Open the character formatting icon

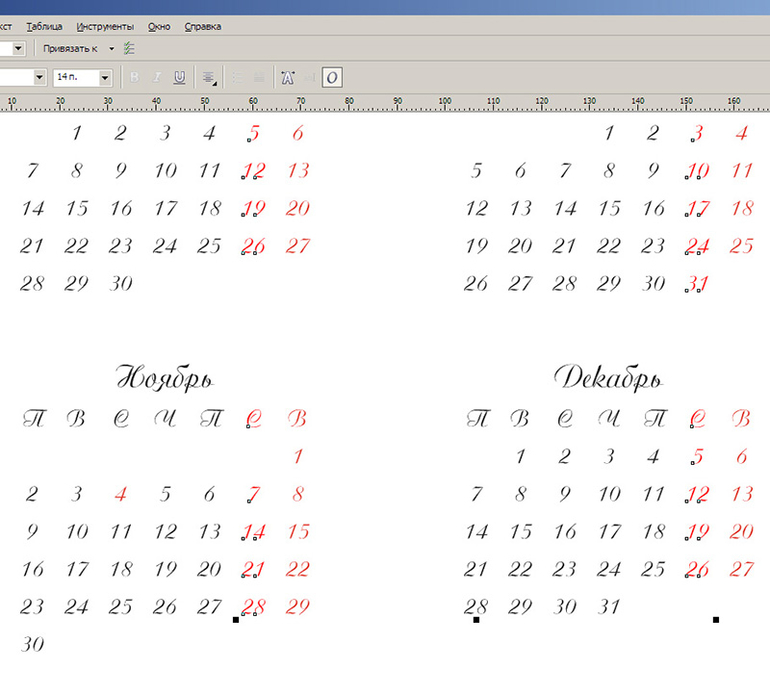[288, 77]
